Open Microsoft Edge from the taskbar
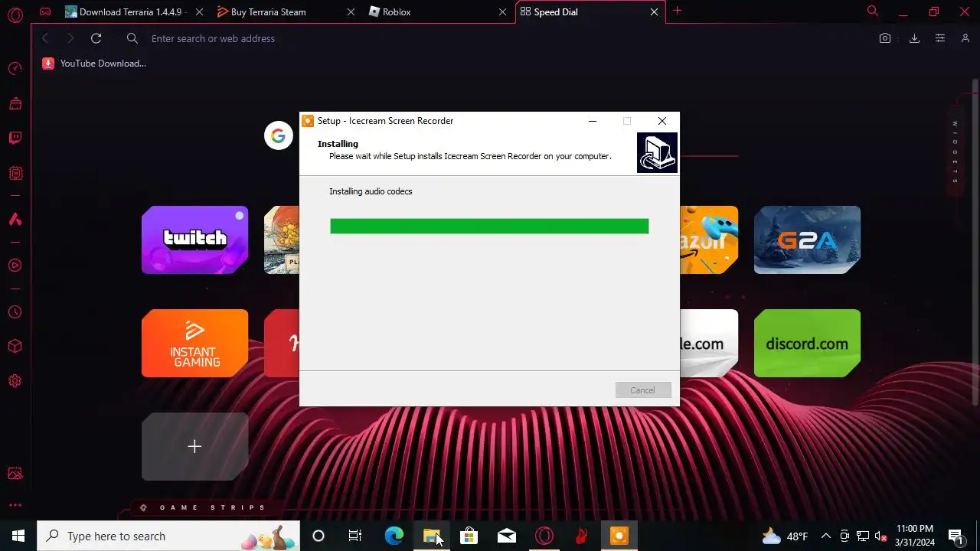This screenshot has width=980, height=551. click(x=394, y=536)
